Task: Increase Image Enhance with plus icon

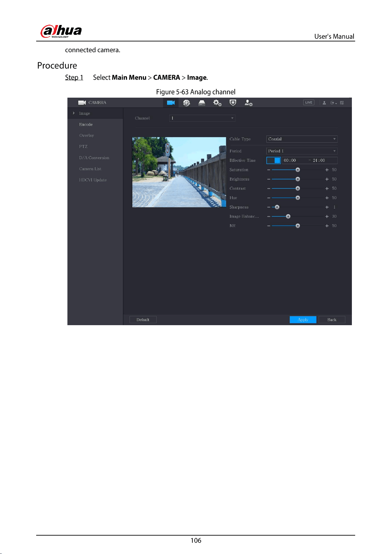Action: (327, 216)
